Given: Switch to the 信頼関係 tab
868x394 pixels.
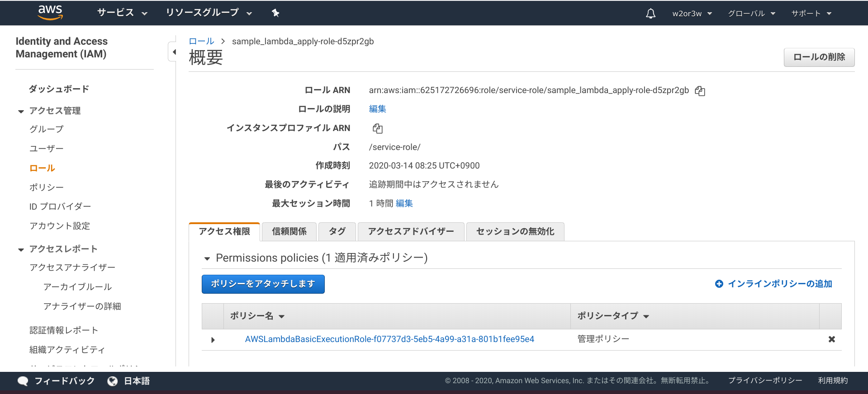Looking at the screenshot, I should pos(289,232).
